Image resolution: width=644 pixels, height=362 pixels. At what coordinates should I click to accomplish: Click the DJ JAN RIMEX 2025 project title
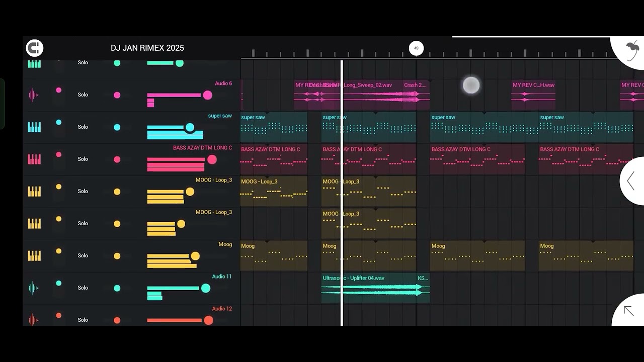pyautogui.click(x=147, y=48)
